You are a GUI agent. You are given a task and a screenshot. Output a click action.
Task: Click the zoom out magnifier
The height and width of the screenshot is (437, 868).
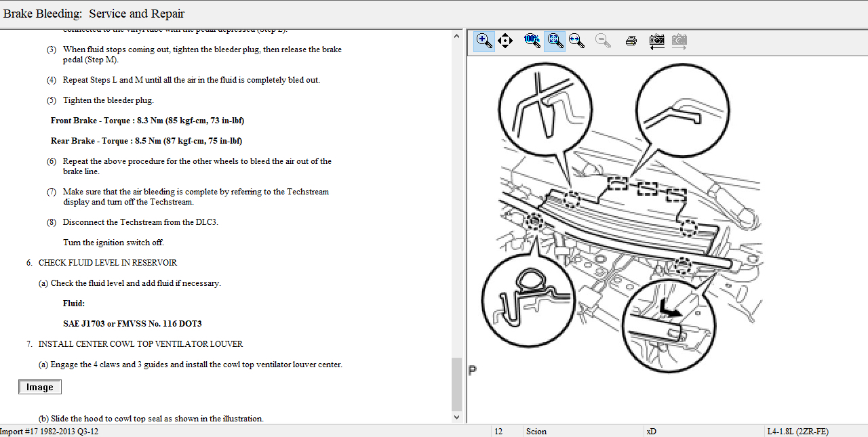603,41
